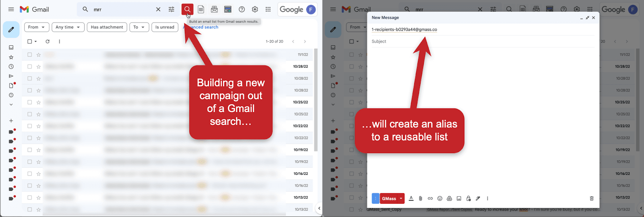The height and width of the screenshot is (217, 644).
Task: Open Starred from left window sidebar
Action: pyautogui.click(x=11, y=57)
